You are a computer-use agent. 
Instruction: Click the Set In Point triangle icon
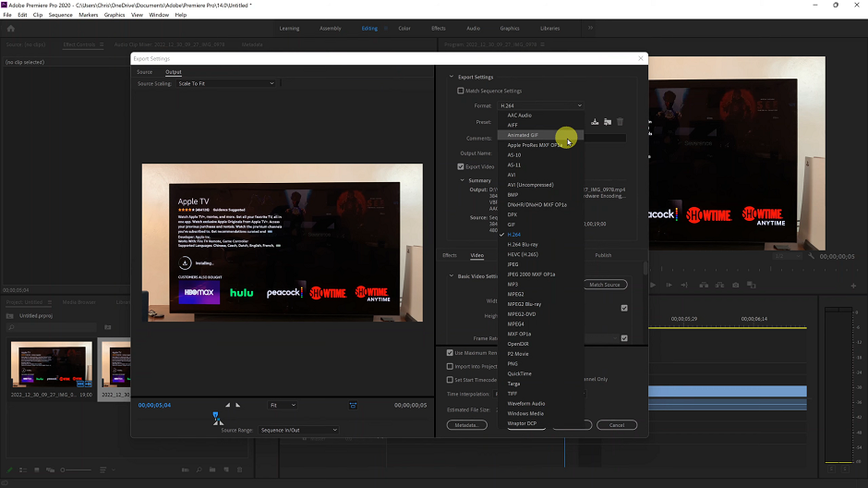(x=227, y=405)
